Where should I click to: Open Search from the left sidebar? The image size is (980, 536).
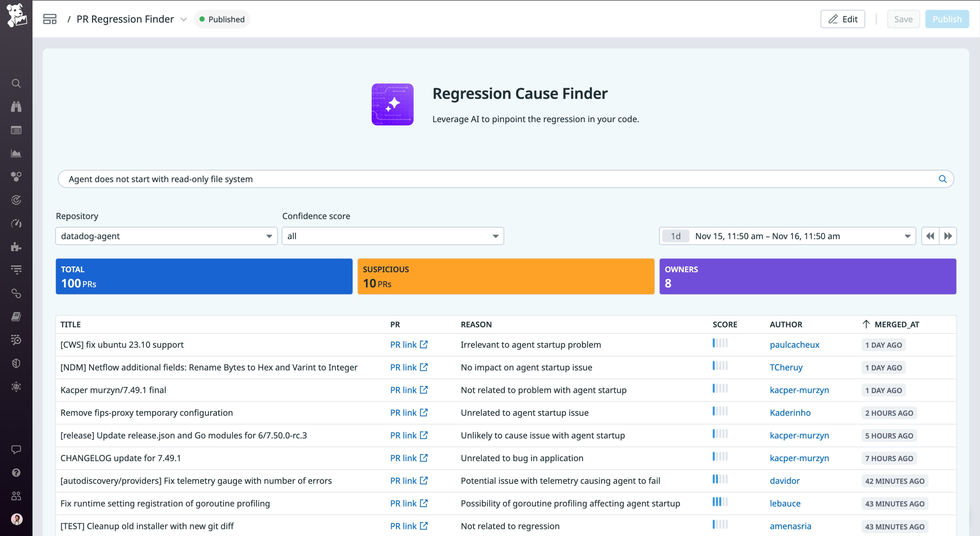(16, 83)
